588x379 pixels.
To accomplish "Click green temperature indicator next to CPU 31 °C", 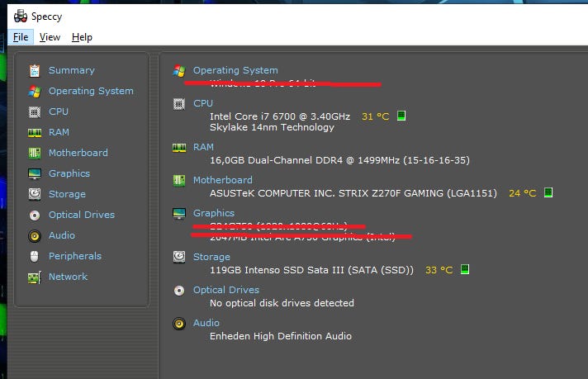I will [x=401, y=116].
